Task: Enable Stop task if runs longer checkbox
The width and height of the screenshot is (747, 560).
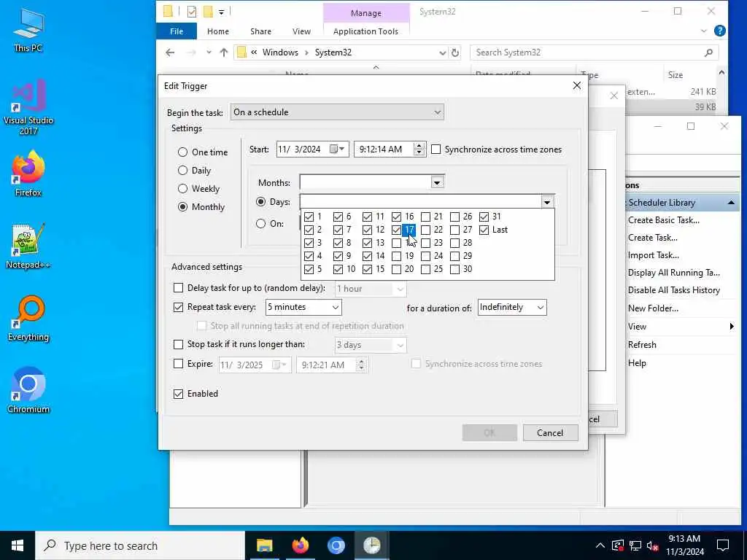Action: (178, 344)
